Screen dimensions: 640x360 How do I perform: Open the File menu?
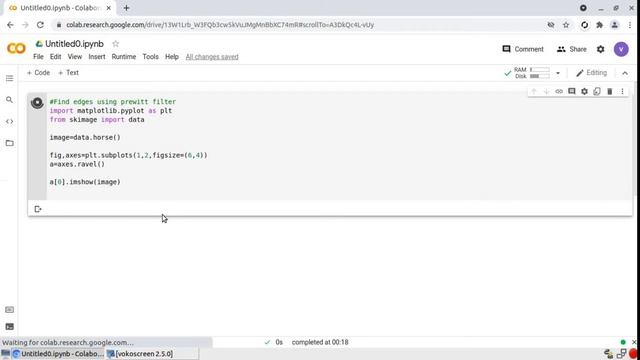(x=38, y=57)
